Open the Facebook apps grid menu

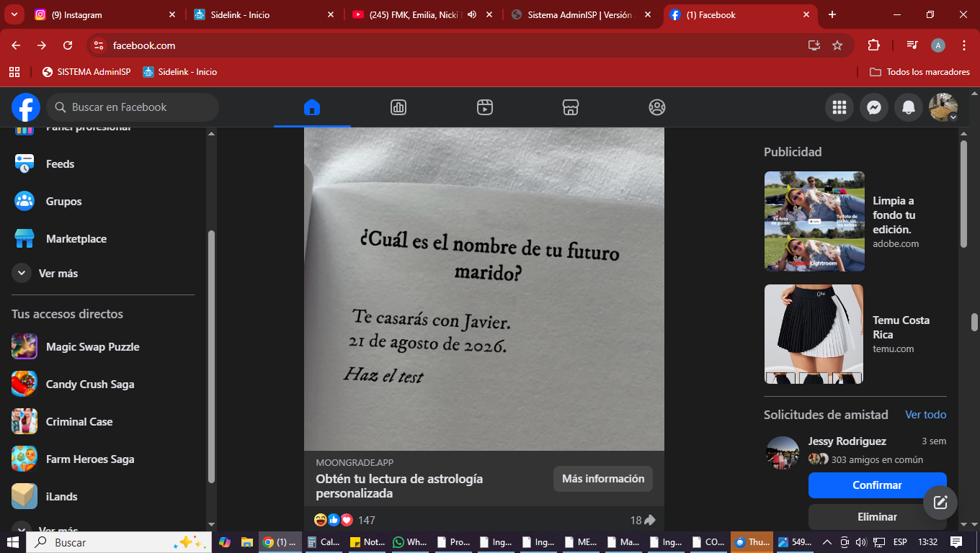(839, 107)
